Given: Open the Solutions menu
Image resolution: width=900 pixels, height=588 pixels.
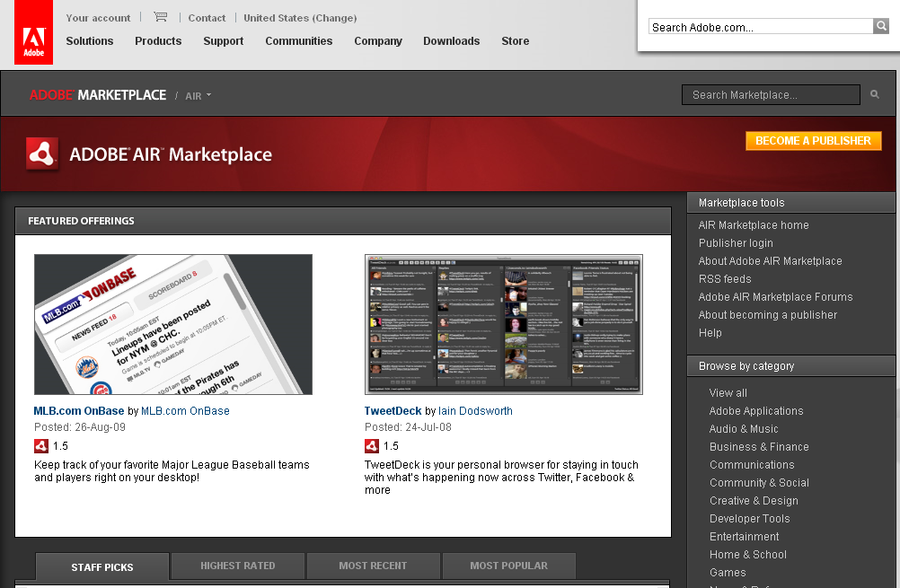Looking at the screenshot, I should (x=90, y=40).
